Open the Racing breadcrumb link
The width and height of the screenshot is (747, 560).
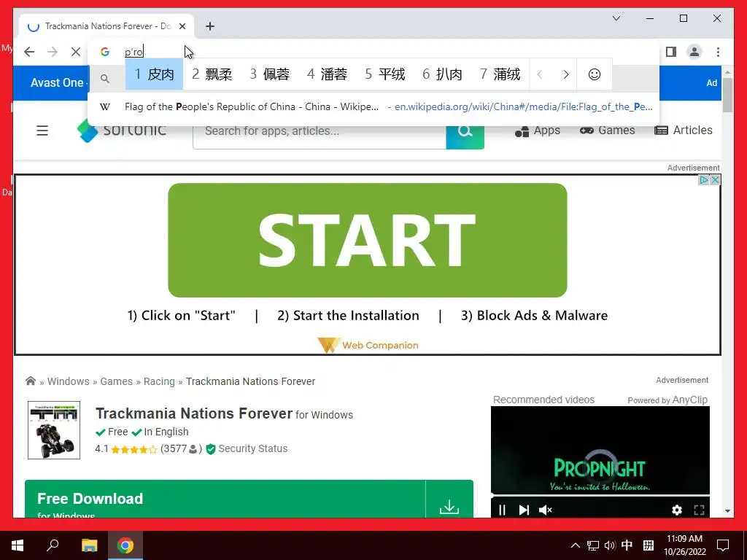pos(159,381)
